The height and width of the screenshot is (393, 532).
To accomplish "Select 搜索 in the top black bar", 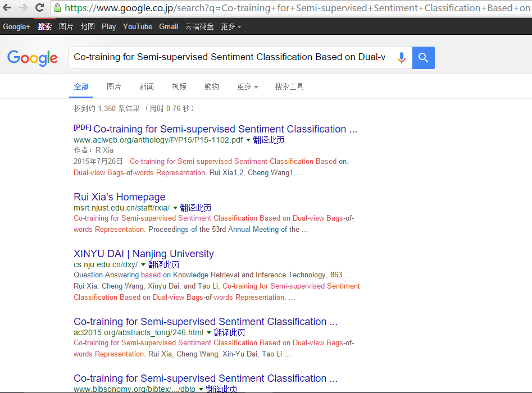I will (44, 26).
